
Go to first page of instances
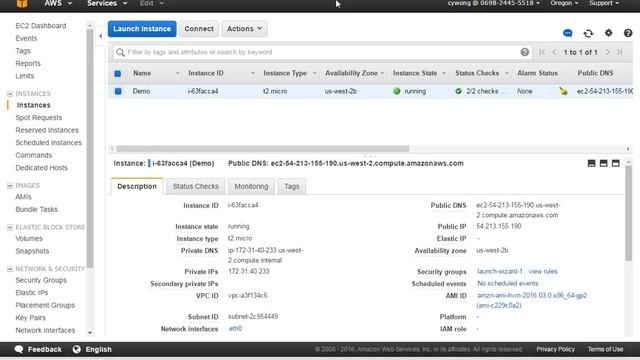point(542,52)
